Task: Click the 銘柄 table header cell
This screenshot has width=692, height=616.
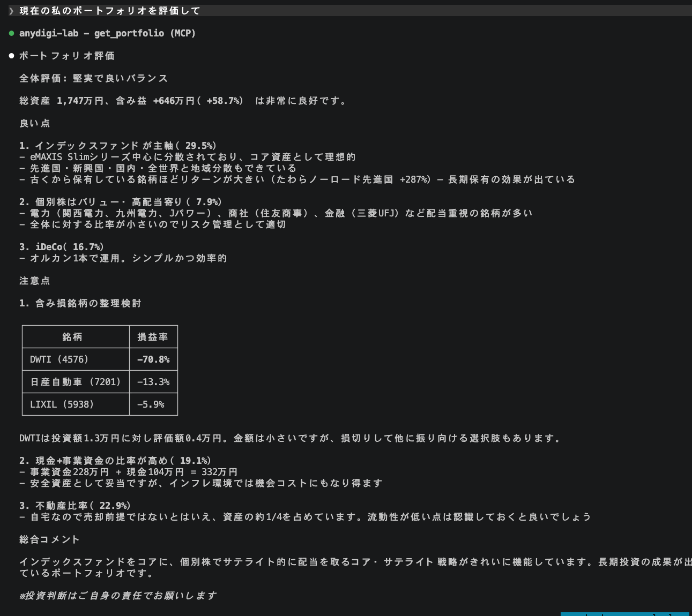Action: pos(72,337)
